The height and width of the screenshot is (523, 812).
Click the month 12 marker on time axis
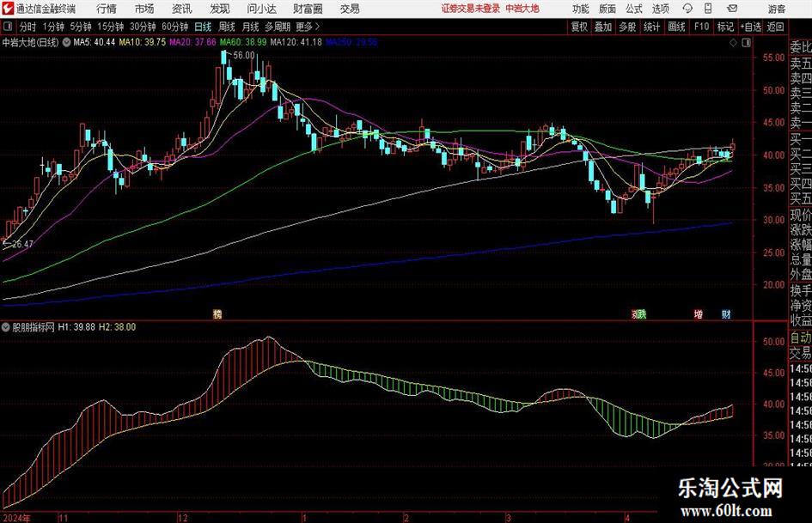coord(183,518)
